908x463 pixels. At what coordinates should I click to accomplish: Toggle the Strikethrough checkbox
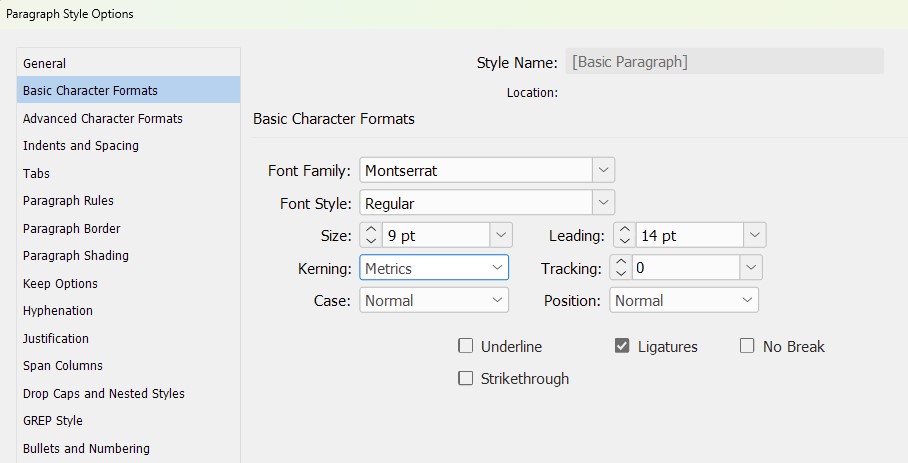tap(465, 378)
